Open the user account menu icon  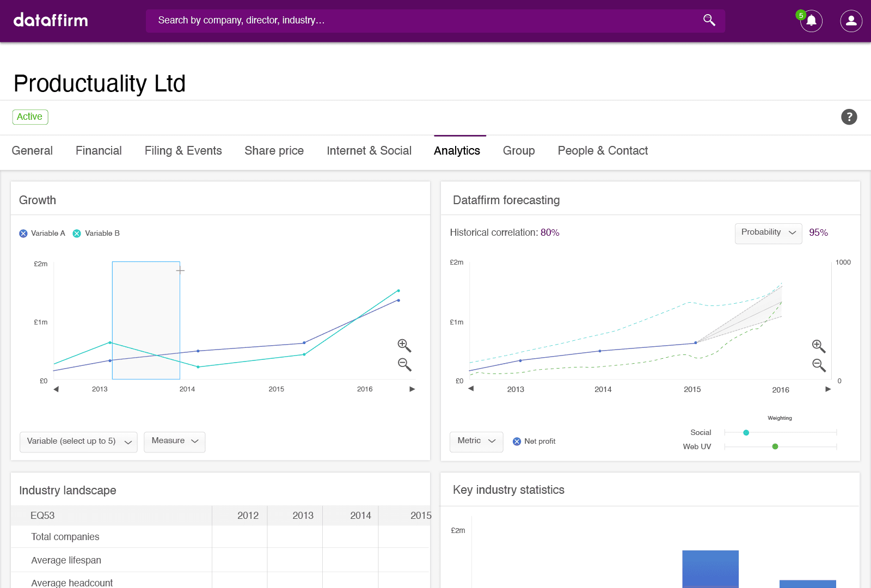coord(851,21)
